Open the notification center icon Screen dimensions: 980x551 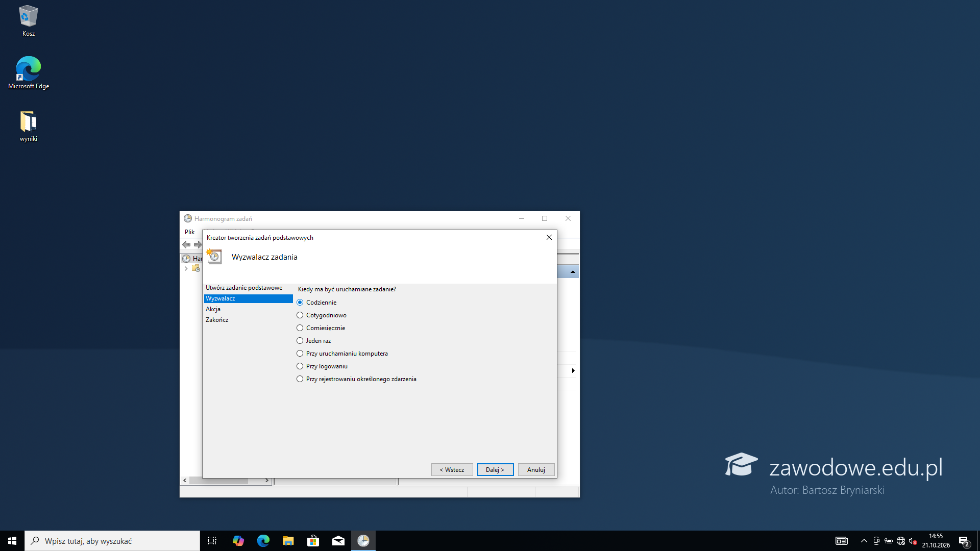point(964,541)
